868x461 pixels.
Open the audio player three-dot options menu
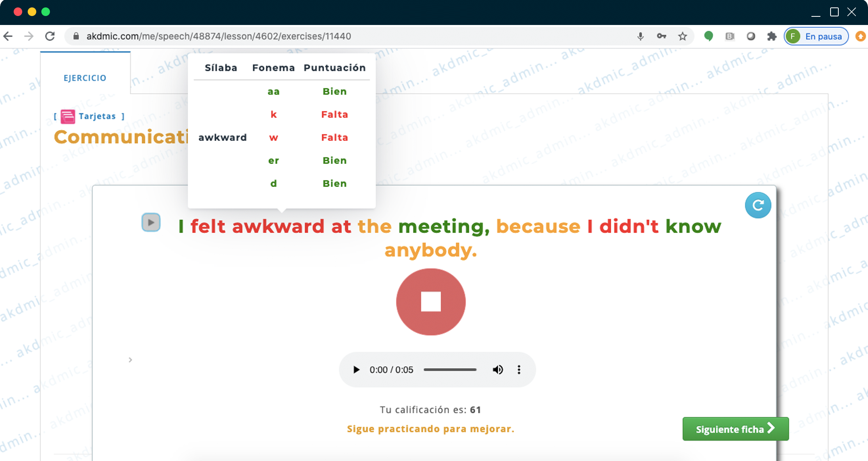[519, 370]
